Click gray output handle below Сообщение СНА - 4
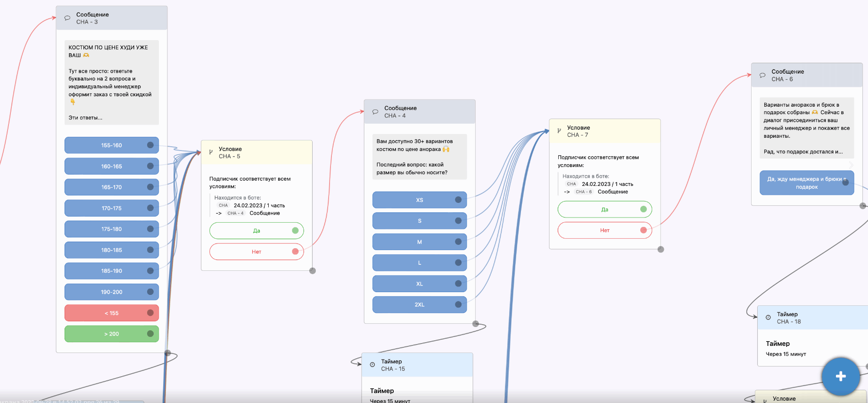868x403 pixels. (x=476, y=324)
